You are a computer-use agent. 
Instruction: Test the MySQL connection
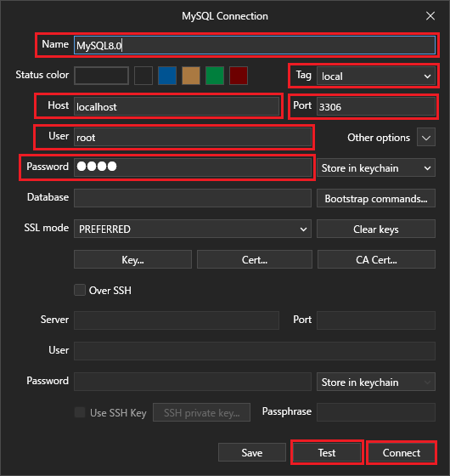coord(327,452)
